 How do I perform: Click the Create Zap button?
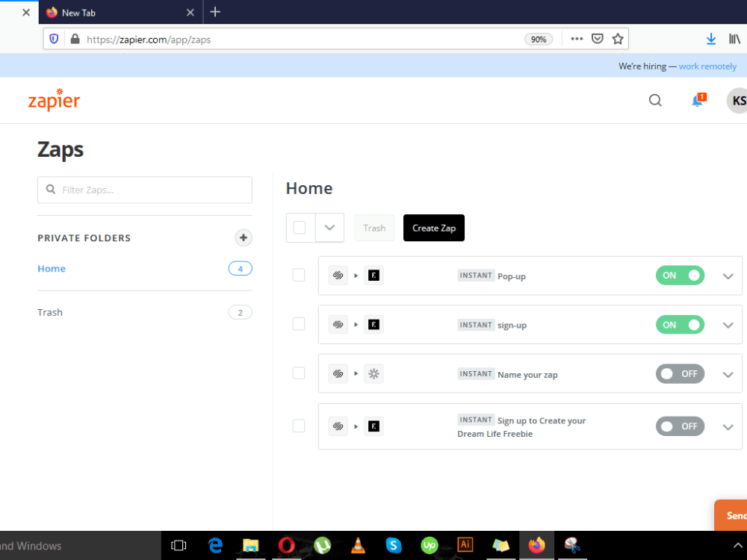433,228
